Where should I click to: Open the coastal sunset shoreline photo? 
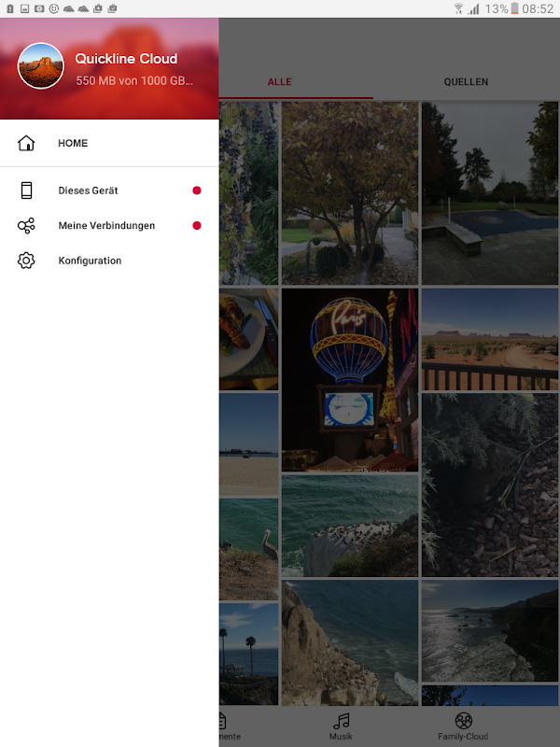coord(490,631)
